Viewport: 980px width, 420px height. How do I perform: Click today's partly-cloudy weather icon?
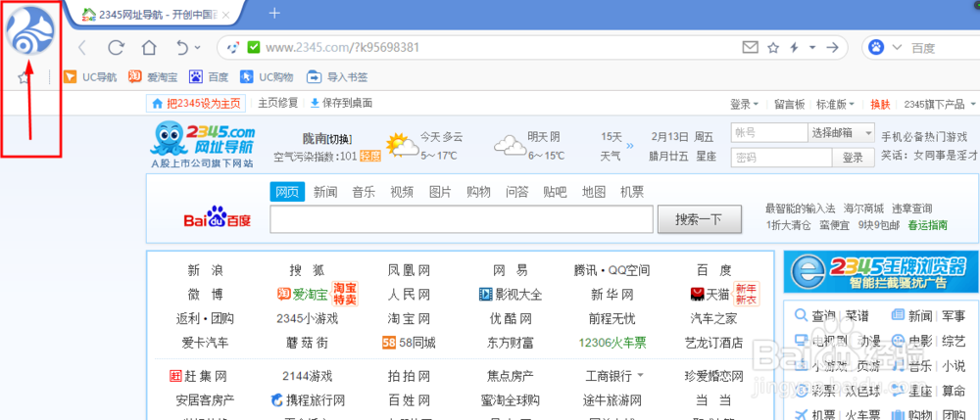coord(402,145)
